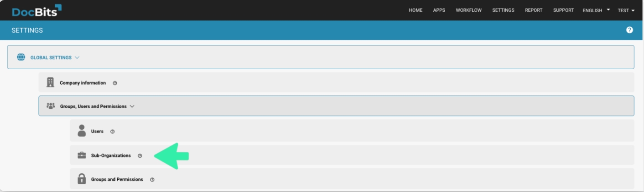This screenshot has width=644, height=192.
Task: Click the Users person icon
Action: coord(82,131)
